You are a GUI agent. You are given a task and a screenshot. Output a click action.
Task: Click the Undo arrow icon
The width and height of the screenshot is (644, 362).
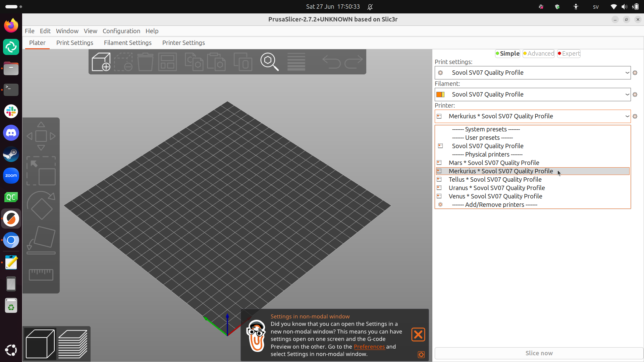point(331,62)
